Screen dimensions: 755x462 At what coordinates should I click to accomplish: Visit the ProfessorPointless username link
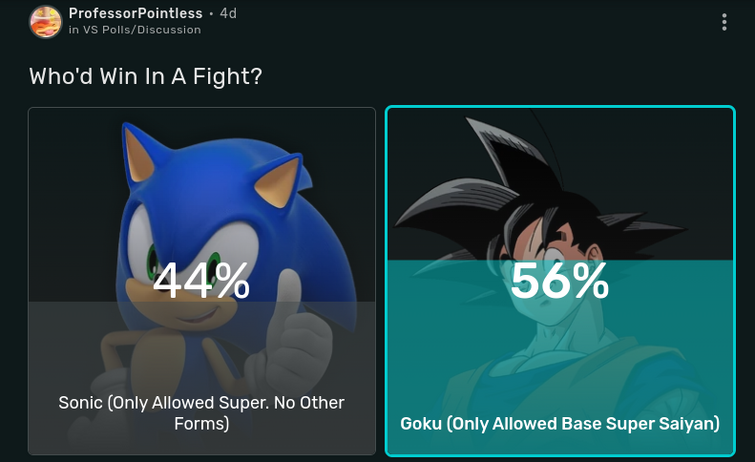coord(135,13)
